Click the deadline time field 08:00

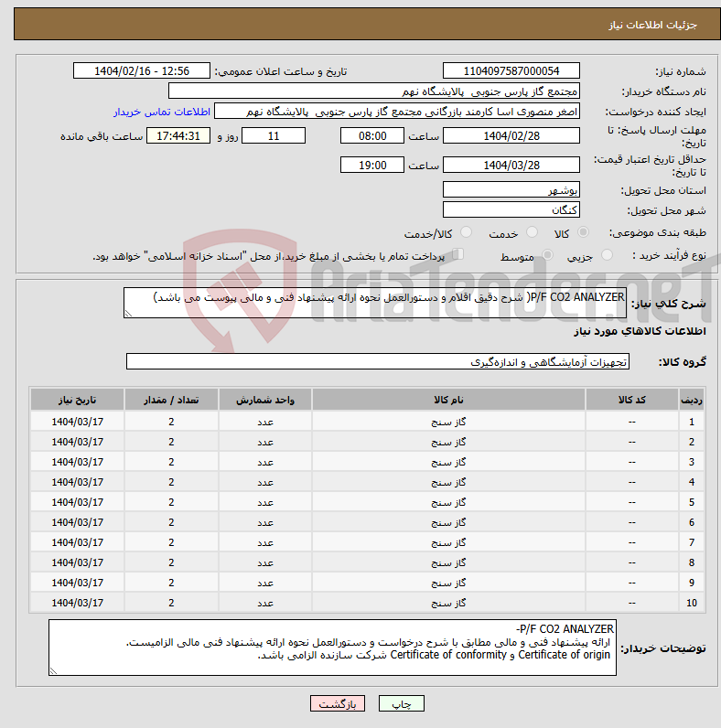click(x=372, y=136)
